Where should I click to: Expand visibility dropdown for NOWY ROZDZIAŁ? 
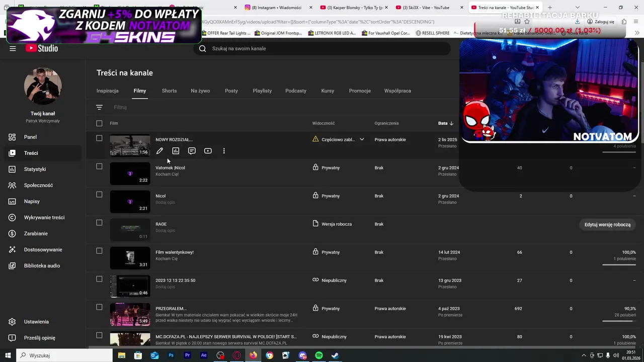point(362,139)
